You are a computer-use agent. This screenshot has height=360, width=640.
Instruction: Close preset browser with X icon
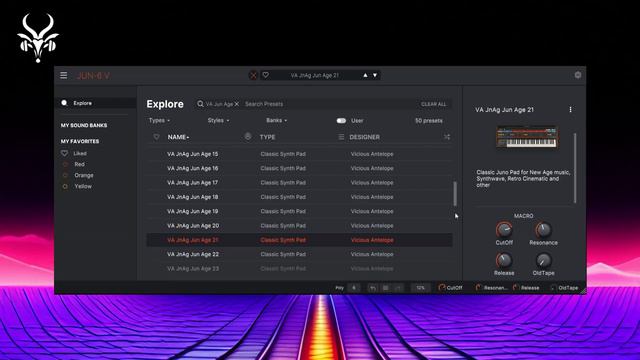click(x=253, y=75)
